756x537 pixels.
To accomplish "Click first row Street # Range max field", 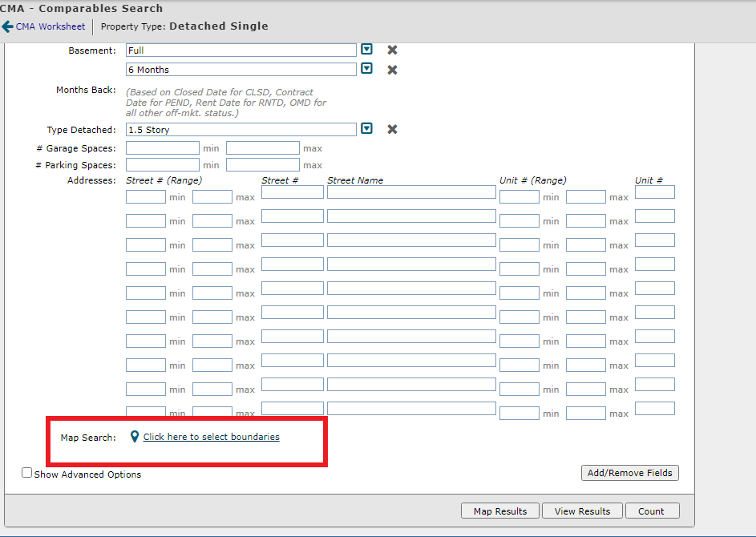I will pyautogui.click(x=212, y=196).
